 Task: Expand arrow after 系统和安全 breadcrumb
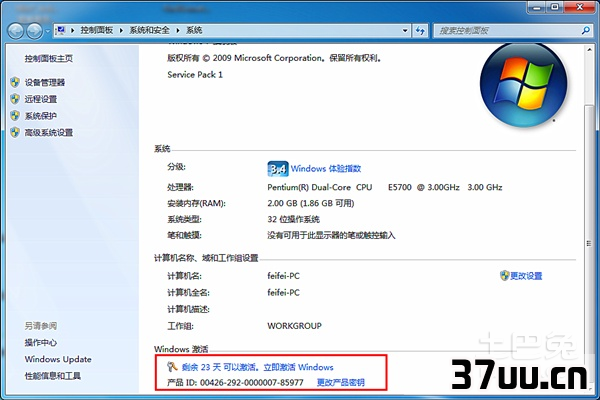point(178,30)
